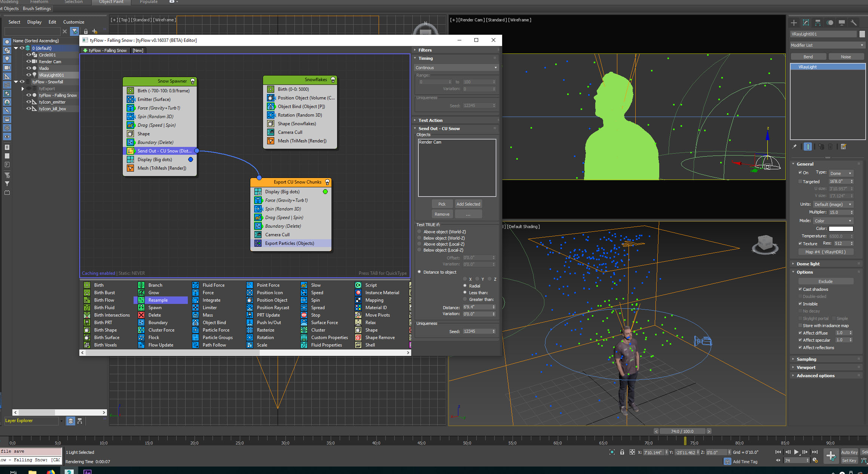Viewport: 868px width, 474px height.
Task: Click the Stop operator icon
Action: coord(304,315)
